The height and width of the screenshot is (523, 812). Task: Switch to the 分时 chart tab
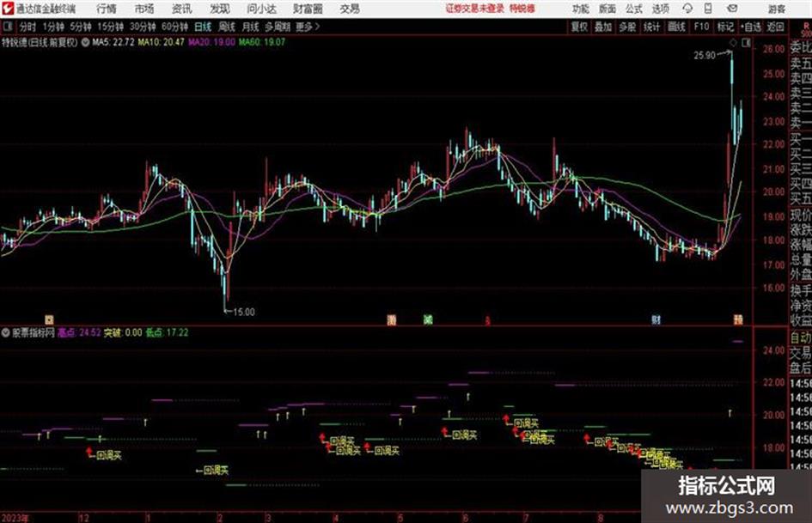click(28, 27)
